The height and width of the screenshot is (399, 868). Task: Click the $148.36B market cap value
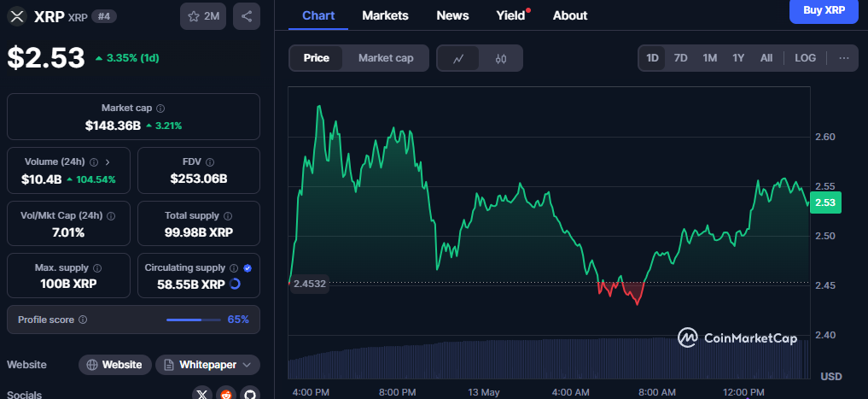pyautogui.click(x=113, y=126)
